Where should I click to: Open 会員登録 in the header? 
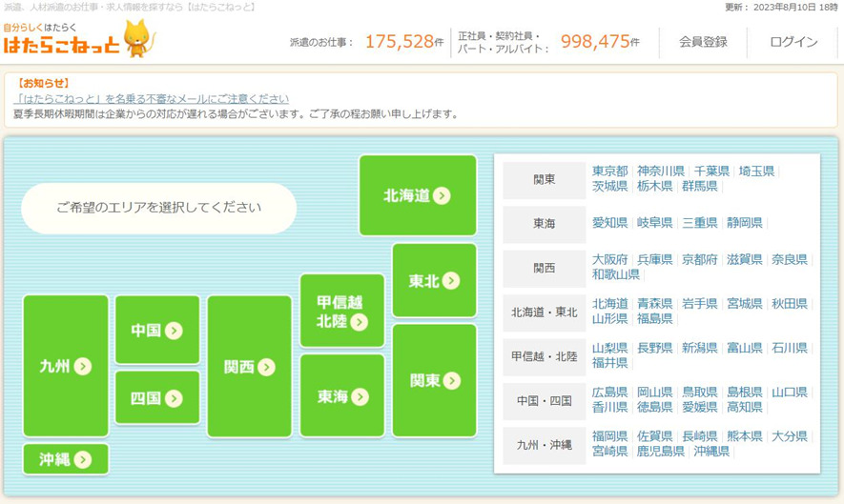[703, 42]
